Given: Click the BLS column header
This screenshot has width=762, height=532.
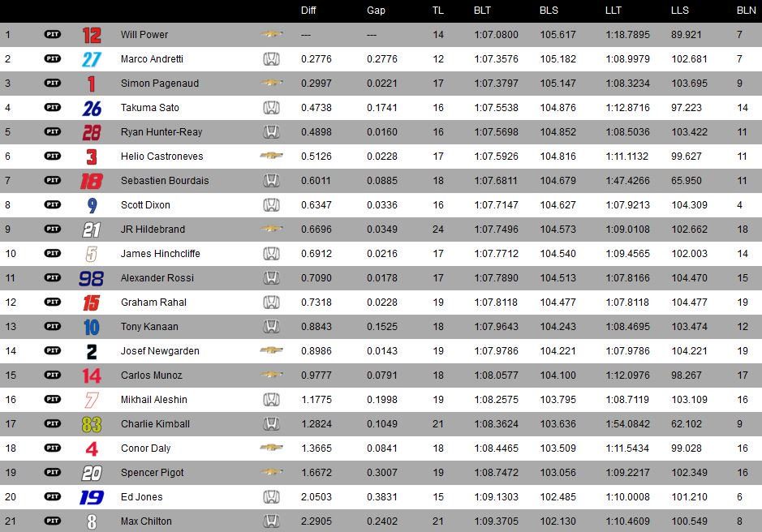Looking at the screenshot, I should [549, 11].
